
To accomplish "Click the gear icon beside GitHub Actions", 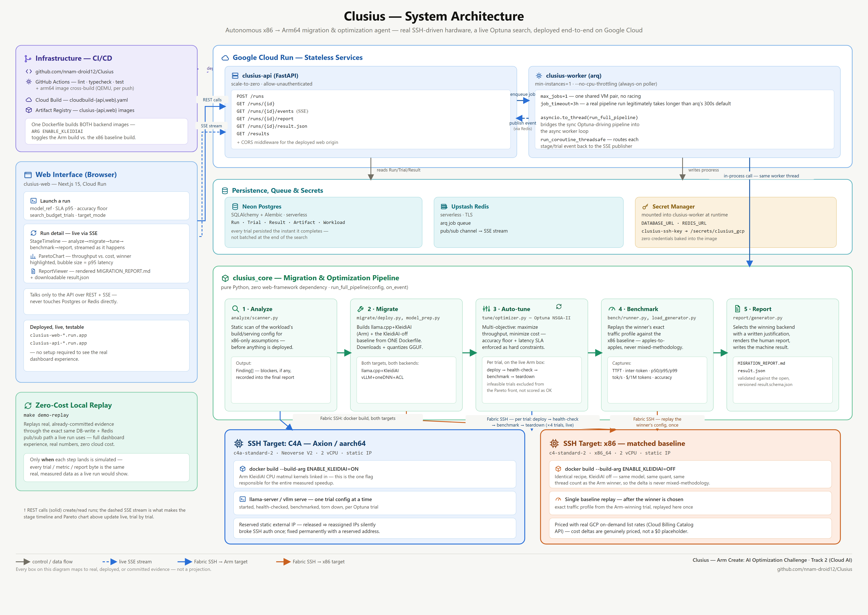I will 29,81.
